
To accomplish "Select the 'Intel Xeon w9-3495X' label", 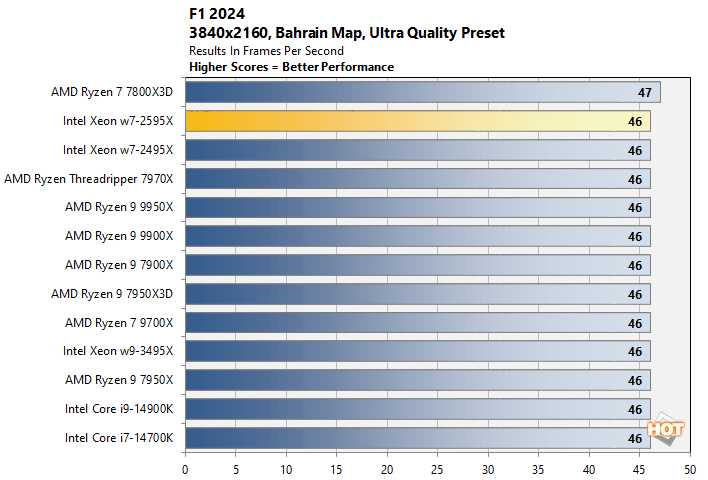I will [x=118, y=351].
